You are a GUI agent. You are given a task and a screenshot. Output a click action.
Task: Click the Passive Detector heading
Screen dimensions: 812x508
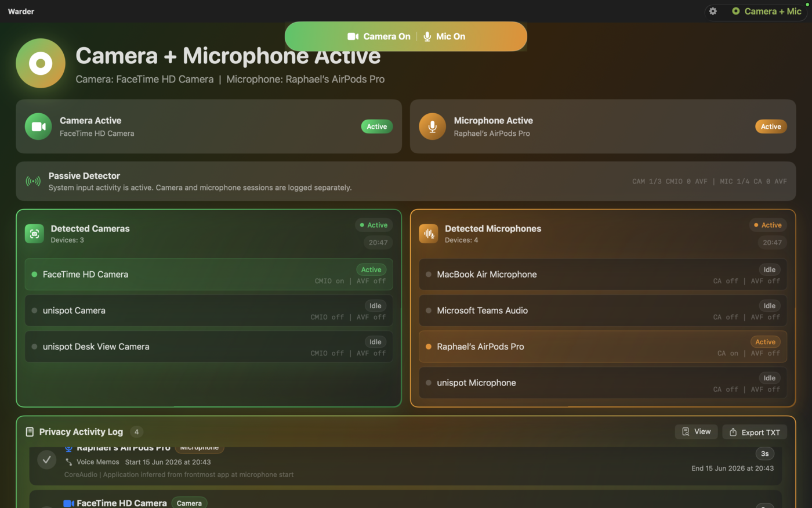pyautogui.click(x=84, y=176)
